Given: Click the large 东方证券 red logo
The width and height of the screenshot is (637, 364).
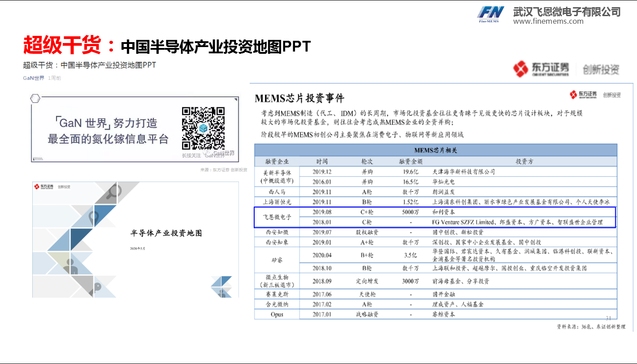Looking at the screenshot, I should pyautogui.click(x=541, y=69).
